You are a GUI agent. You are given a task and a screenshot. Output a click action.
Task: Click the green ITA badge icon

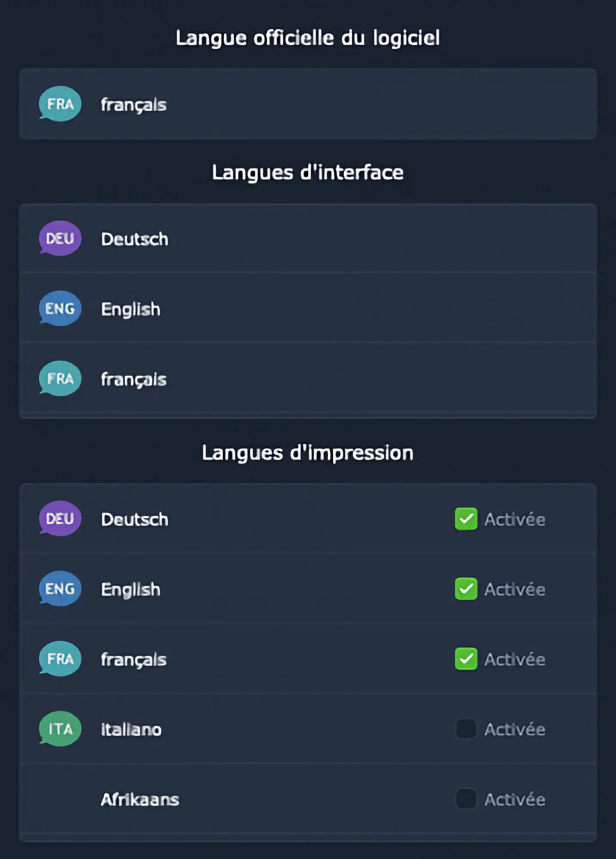[x=60, y=729]
